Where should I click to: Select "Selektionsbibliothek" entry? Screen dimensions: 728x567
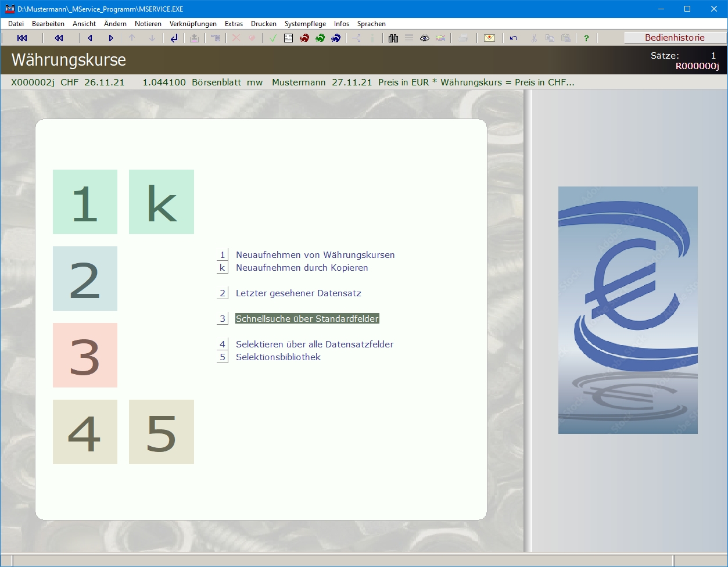[278, 357]
